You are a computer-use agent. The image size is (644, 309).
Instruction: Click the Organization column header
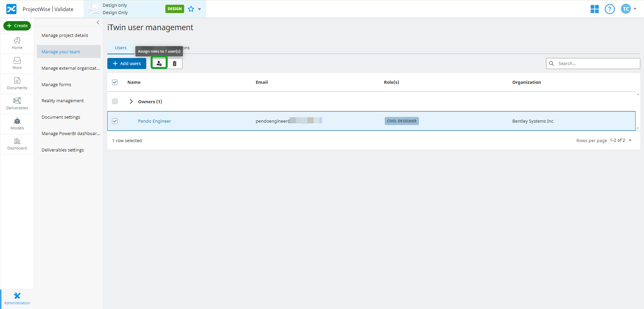pyautogui.click(x=527, y=82)
